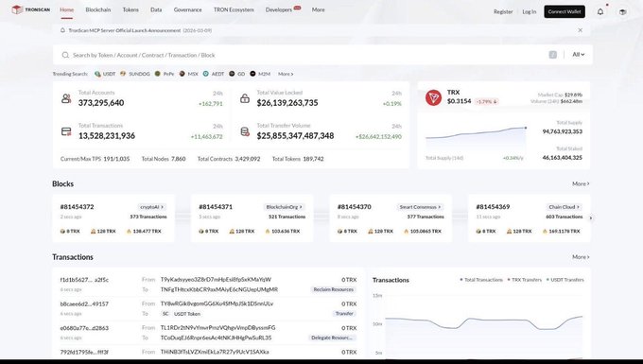Screen dimensions: 643x364
Task: Click the USDT Token contract link
Action: tap(187, 314)
